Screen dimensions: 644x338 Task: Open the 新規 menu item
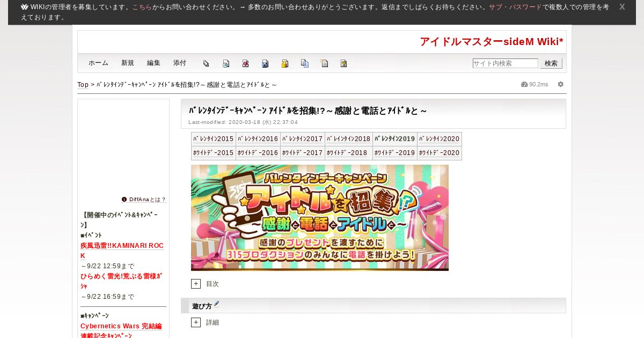(128, 63)
